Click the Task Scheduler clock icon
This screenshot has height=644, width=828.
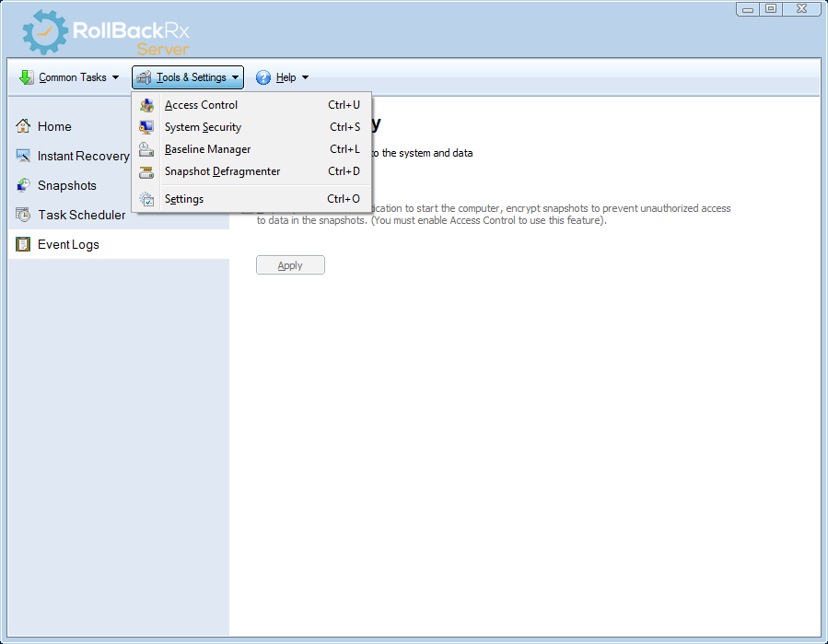pos(23,215)
